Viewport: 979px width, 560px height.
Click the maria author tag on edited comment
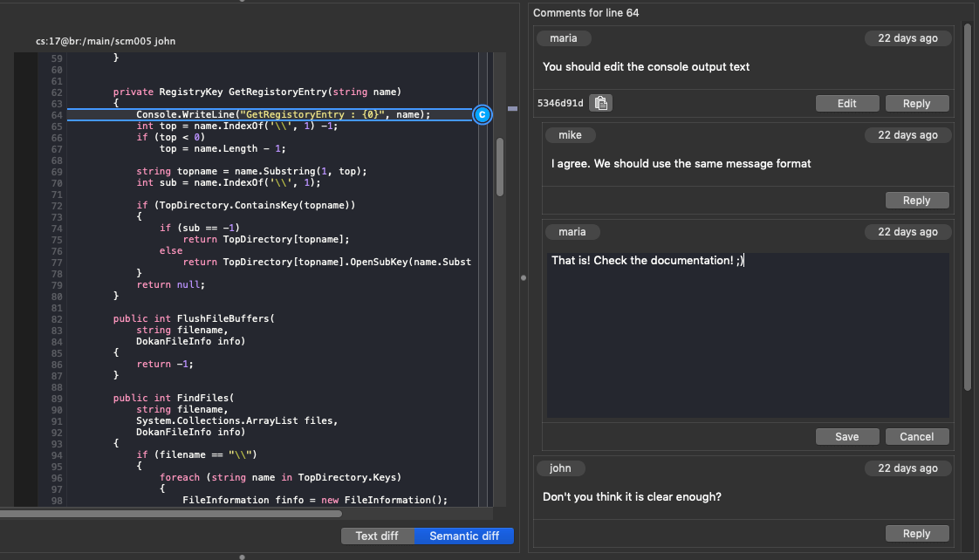572,232
